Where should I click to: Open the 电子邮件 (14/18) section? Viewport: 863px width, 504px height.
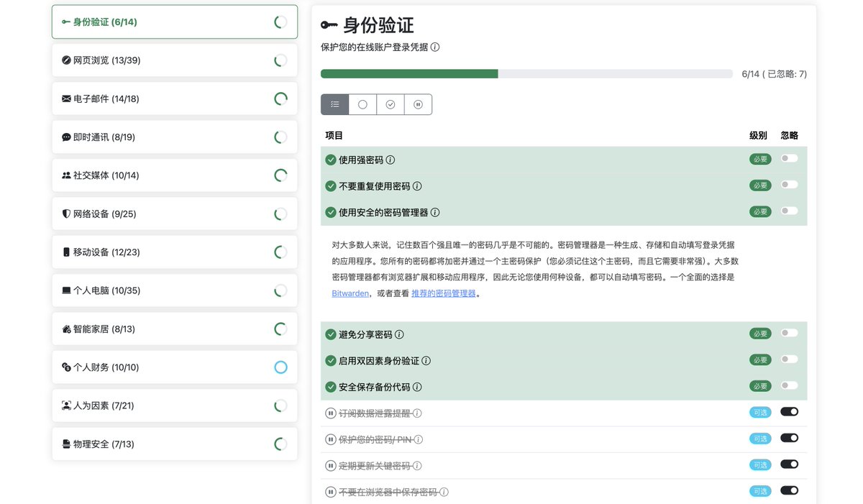point(175,98)
